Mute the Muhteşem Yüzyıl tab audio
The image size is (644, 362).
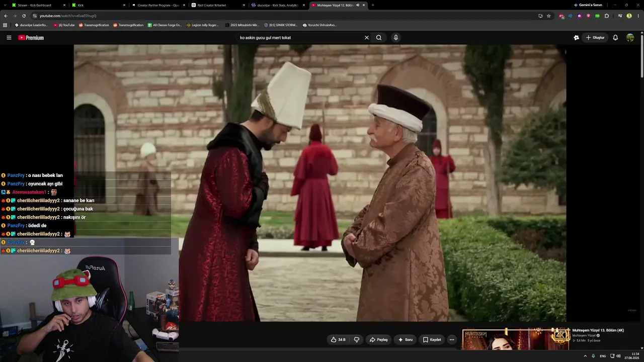(x=358, y=5)
